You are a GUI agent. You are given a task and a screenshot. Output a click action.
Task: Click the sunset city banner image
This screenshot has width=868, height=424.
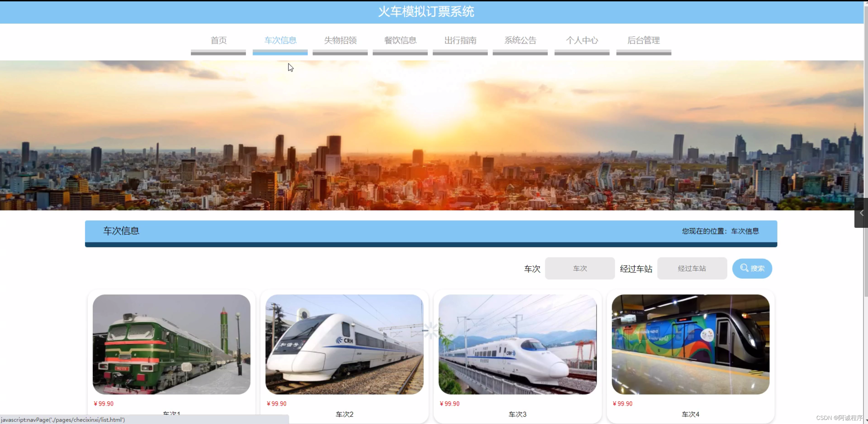432,135
